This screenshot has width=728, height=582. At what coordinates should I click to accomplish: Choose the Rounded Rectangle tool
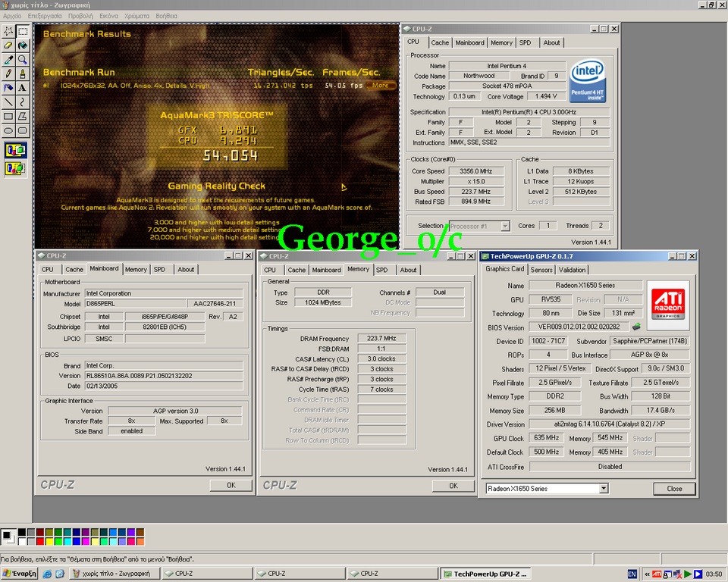(22, 130)
